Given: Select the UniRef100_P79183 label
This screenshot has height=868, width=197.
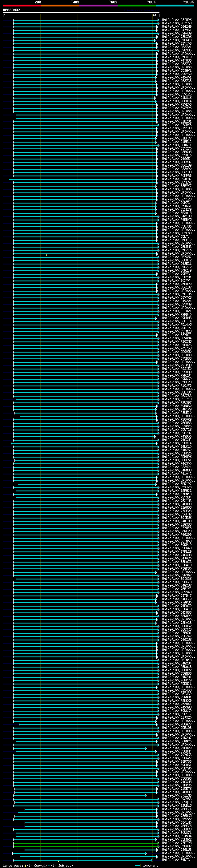Looking at the screenshot, I should click(x=177, y=128).
